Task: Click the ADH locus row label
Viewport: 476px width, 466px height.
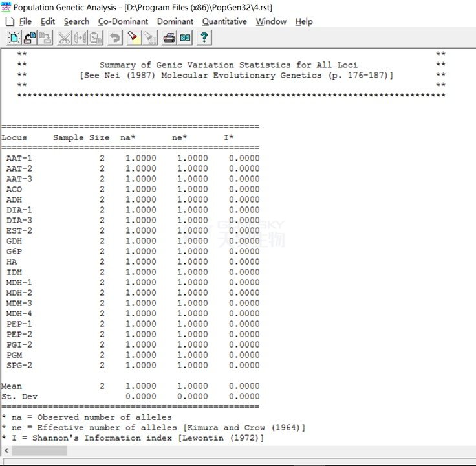Action: (14, 199)
